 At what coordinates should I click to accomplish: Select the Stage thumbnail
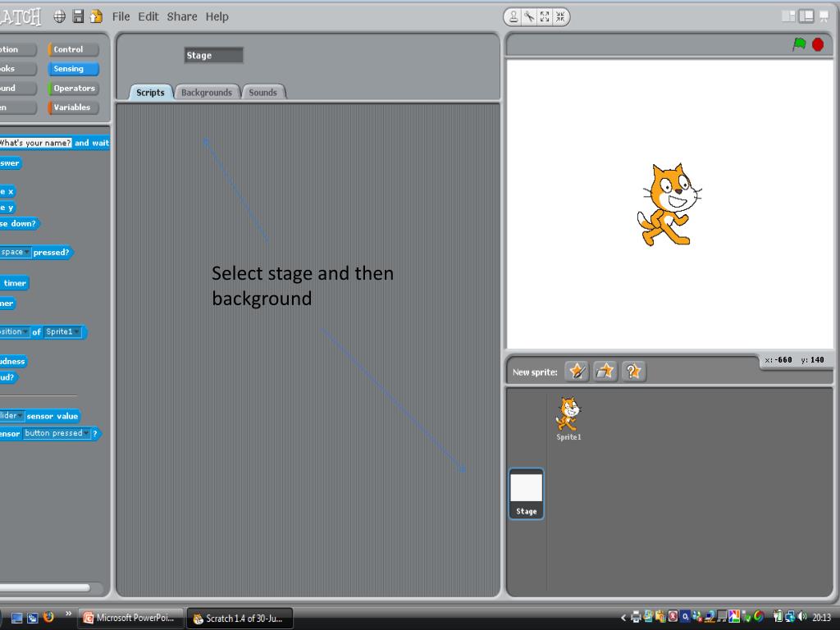click(526, 494)
